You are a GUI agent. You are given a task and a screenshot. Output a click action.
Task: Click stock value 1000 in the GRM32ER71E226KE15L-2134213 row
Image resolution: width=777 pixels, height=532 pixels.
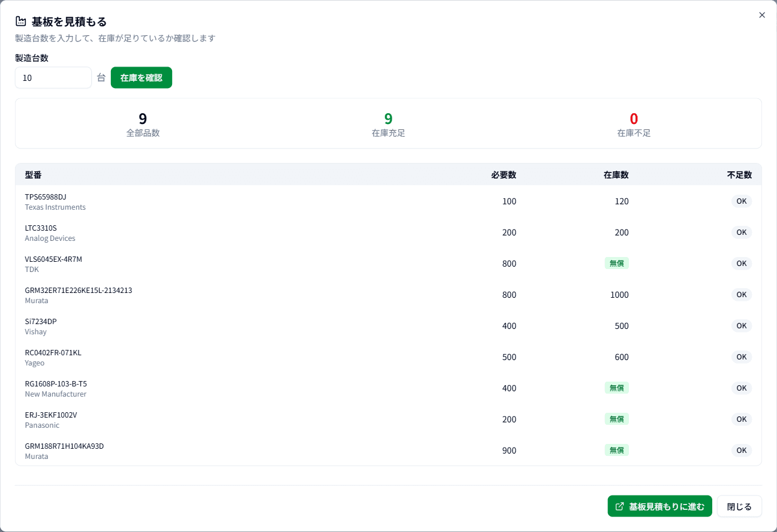(x=619, y=295)
